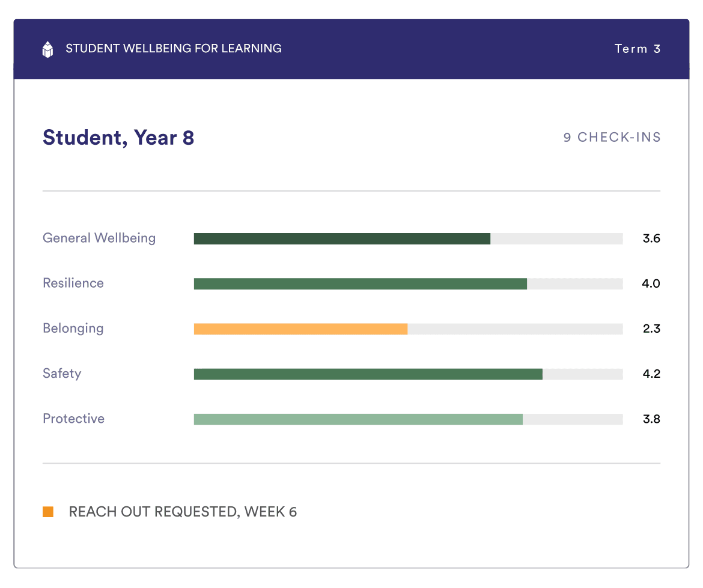703x588 pixels.
Task: Click the 'Student, Year 8' heading
Action: tap(118, 138)
